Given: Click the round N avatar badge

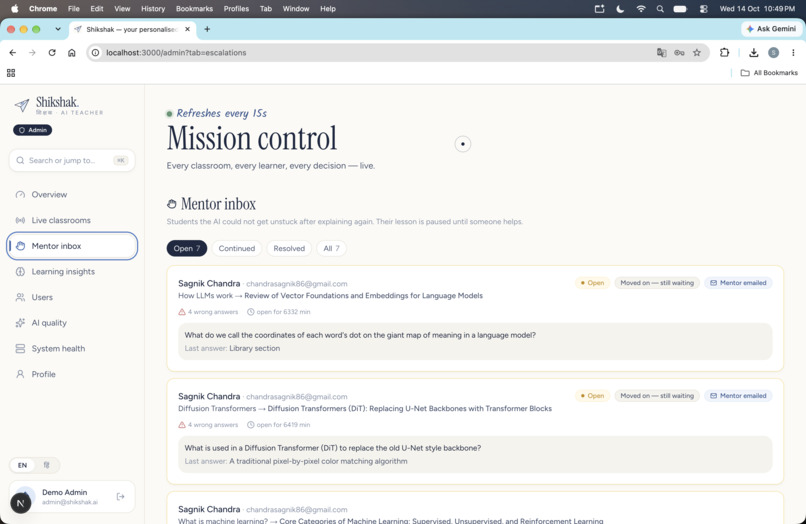Looking at the screenshot, I should (x=21, y=503).
